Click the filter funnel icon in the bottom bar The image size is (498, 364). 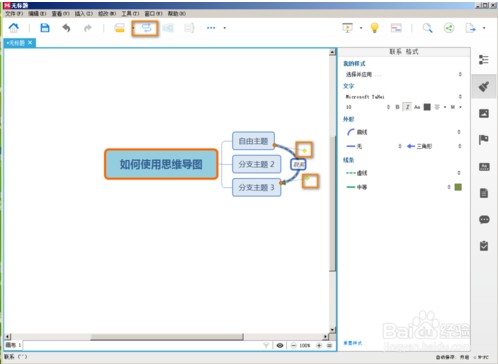coord(266,345)
